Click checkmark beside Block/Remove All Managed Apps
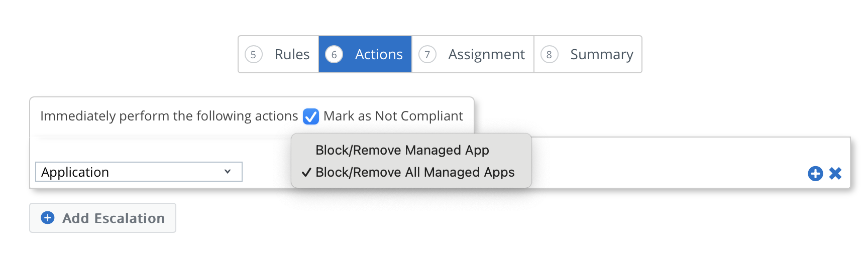This screenshot has height=259, width=868. (306, 172)
